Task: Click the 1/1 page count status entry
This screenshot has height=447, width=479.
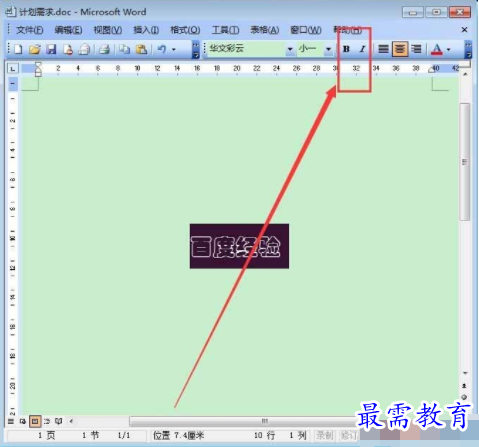Action: pyautogui.click(x=124, y=435)
